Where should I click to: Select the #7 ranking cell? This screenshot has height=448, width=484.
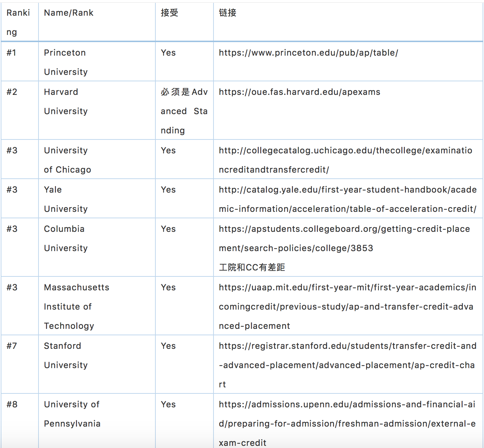pyautogui.click(x=12, y=346)
